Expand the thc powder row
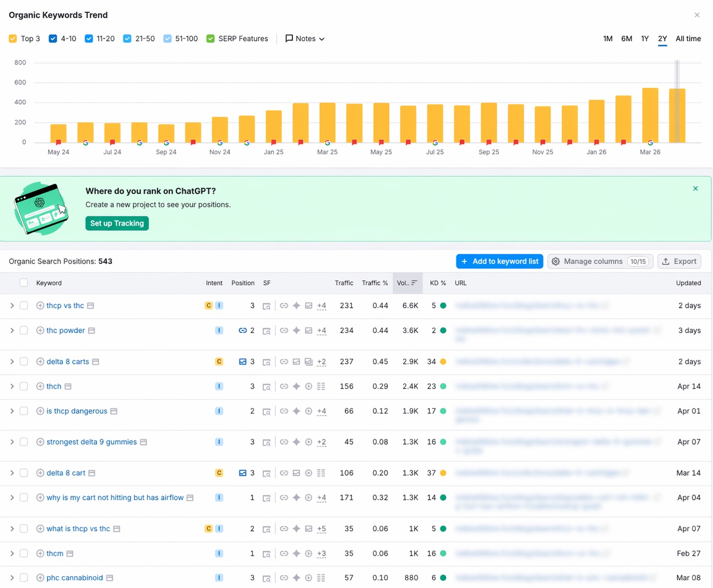 [x=12, y=330]
